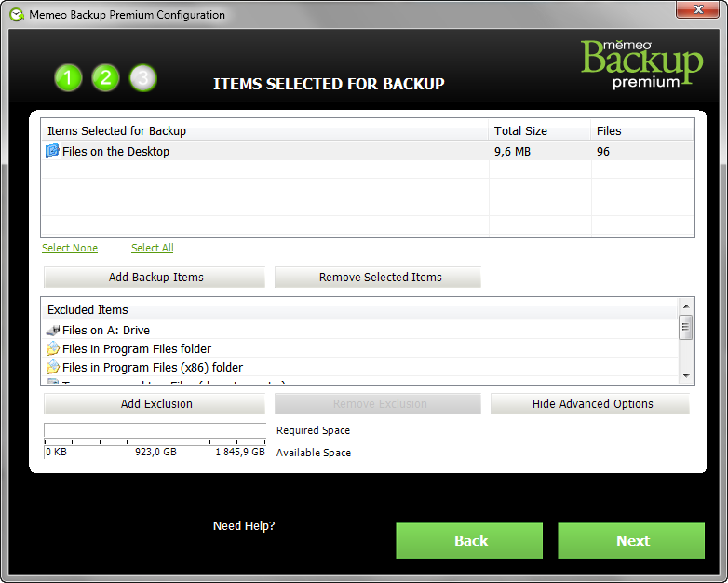Click the Need Help? link
This screenshot has width=728, height=583.
click(x=244, y=526)
